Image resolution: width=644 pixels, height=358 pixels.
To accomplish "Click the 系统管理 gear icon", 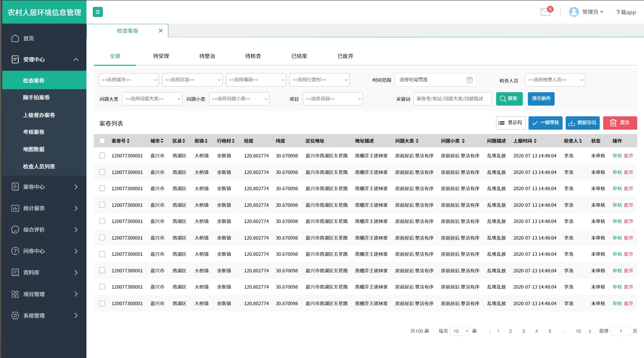I will [15, 316].
